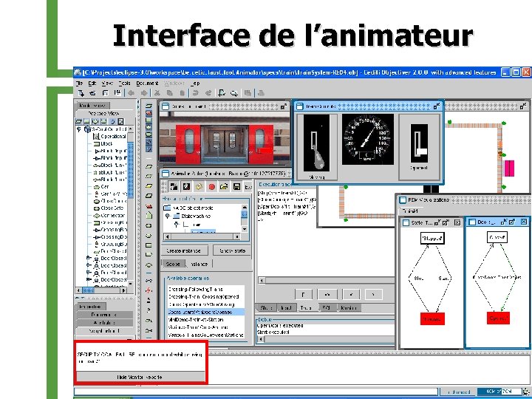This screenshot has width=532, height=399.
Task: Click the Copy icon in main toolbar
Action: 170,93
